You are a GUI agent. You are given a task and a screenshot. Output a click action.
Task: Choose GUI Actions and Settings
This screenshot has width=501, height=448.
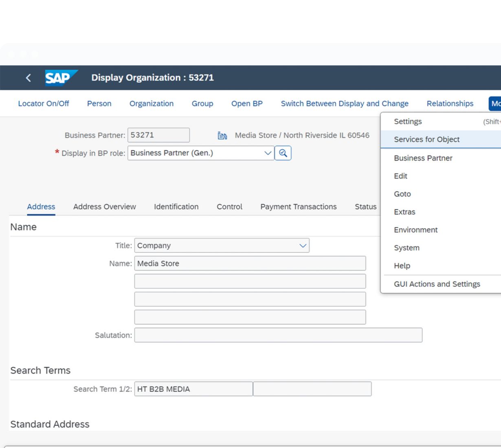(x=437, y=284)
